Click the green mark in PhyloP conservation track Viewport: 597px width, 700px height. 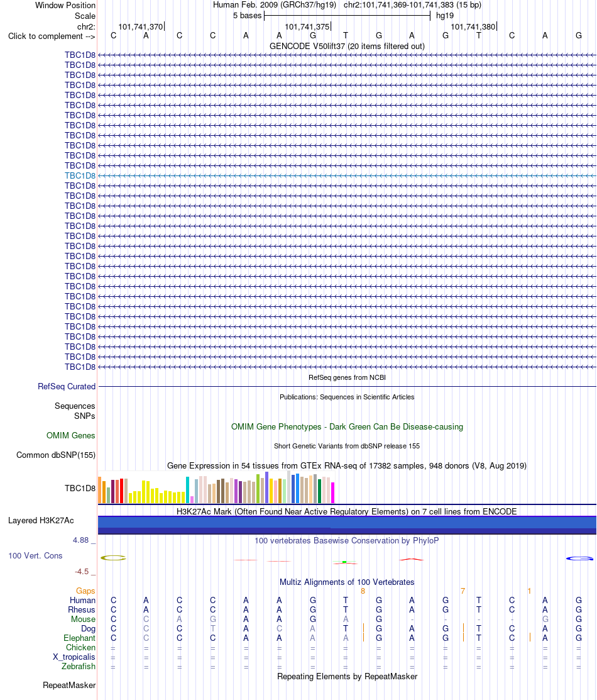click(x=344, y=562)
